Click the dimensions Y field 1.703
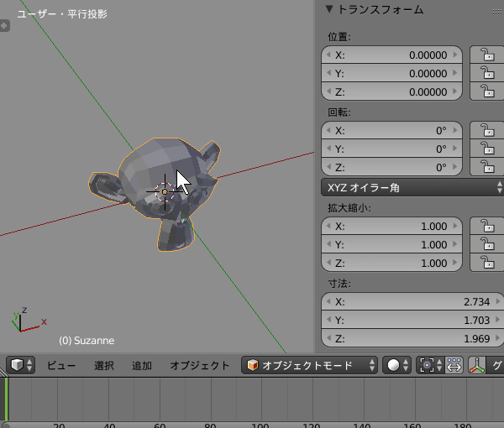Viewport: 504px width, 428px height. 412,320
